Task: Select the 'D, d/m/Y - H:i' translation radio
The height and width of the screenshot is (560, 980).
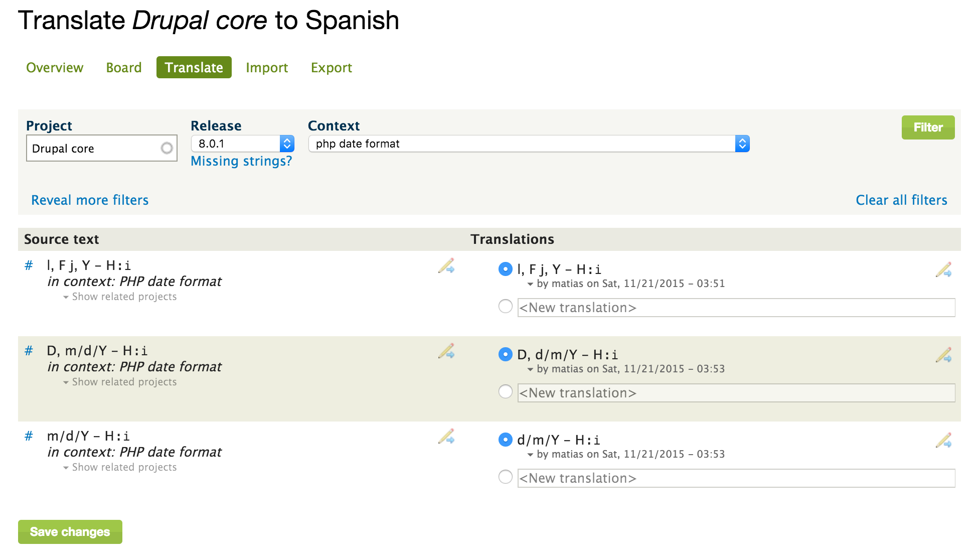Action: click(505, 354)
